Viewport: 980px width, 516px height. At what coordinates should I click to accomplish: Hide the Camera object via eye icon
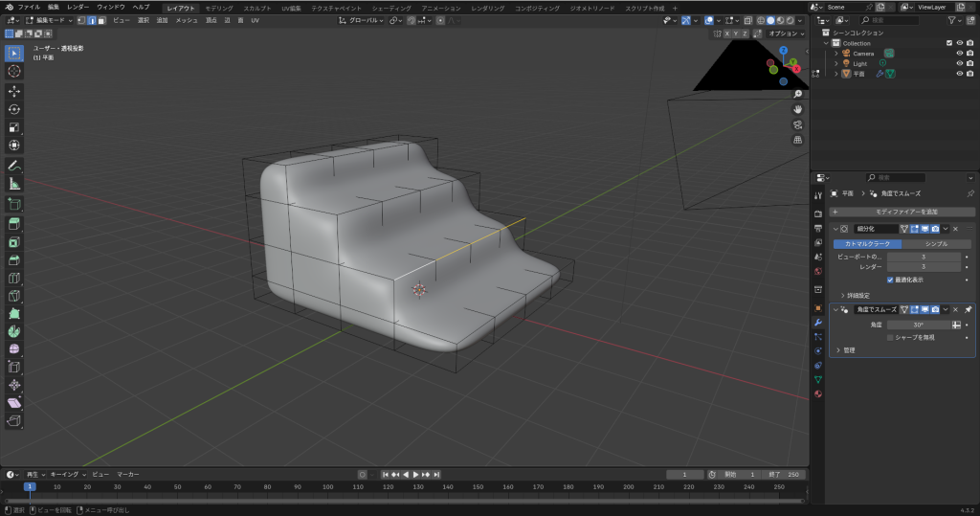(x=959, y=54)
